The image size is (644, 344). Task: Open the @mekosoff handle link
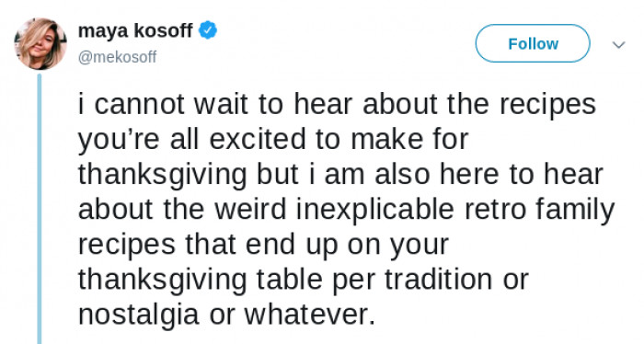[x=118, y=57]
